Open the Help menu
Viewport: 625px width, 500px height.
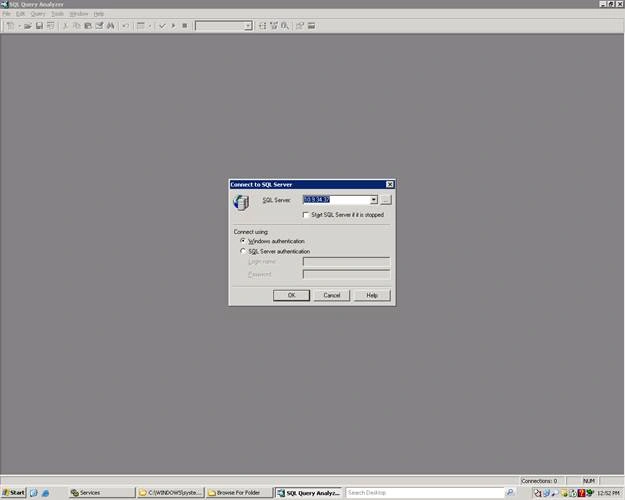coord(99,14)
